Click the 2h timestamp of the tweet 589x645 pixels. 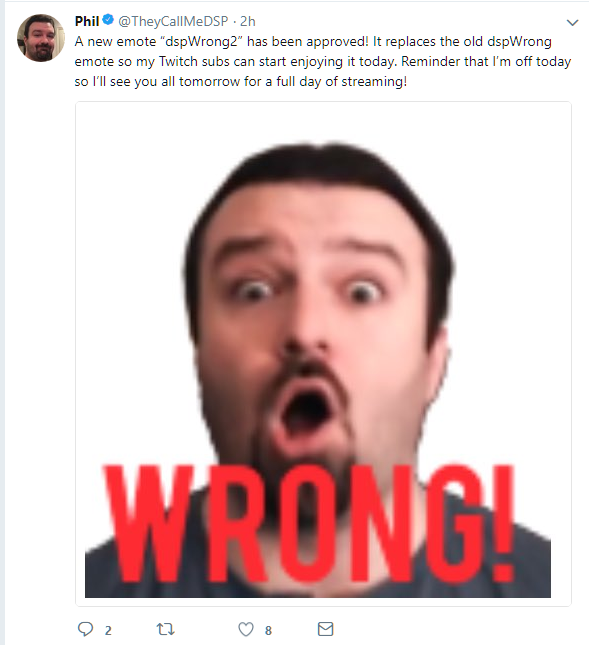click(x=248, y=21)
